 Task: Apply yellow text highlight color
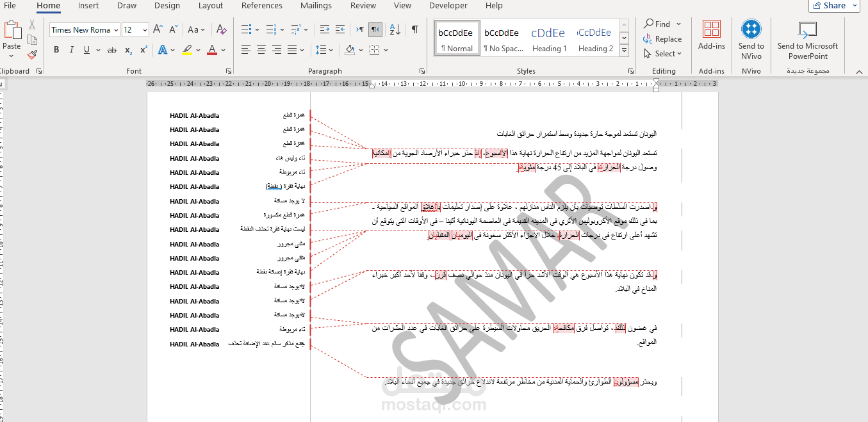[186, 50]
